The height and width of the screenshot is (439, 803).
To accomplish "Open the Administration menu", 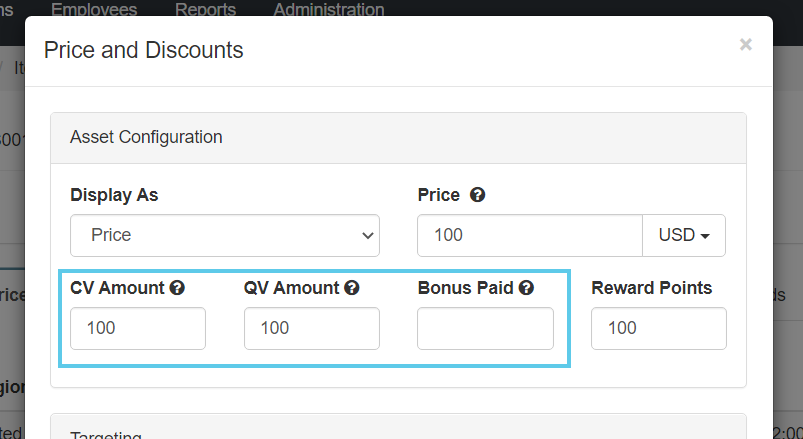I will 328,10.
